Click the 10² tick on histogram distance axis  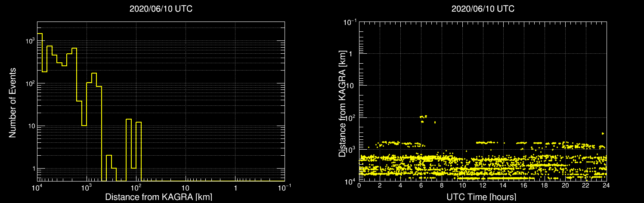(x=136, y=188)
